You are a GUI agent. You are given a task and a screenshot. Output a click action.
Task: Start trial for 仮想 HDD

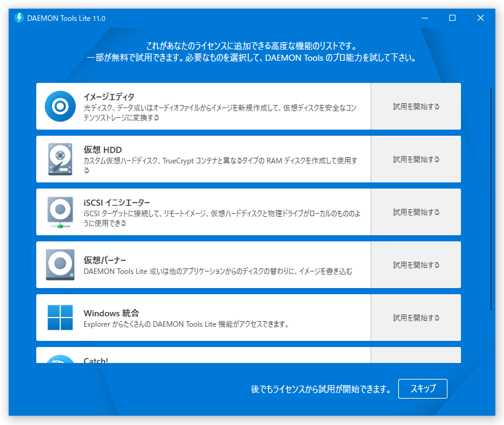click(x=415, y=159)
